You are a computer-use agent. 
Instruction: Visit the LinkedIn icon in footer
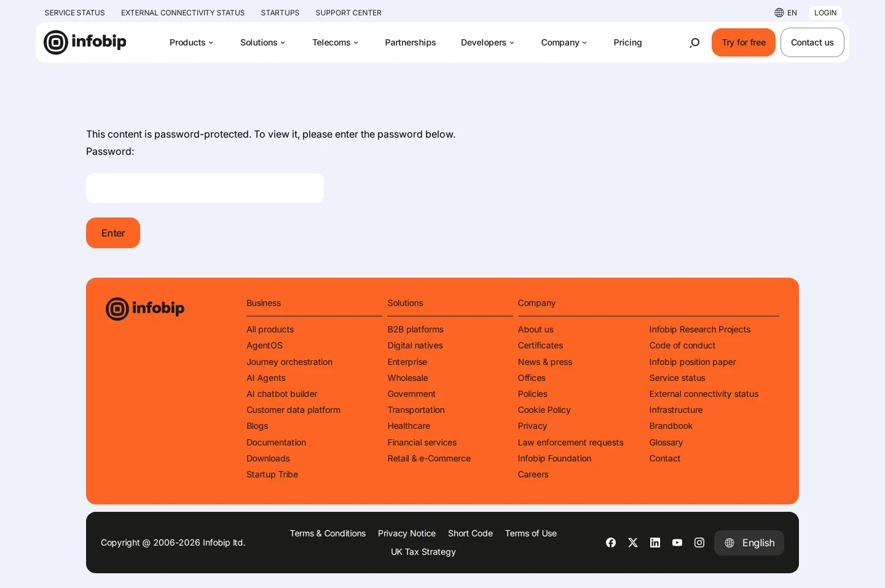click(655, 543)
